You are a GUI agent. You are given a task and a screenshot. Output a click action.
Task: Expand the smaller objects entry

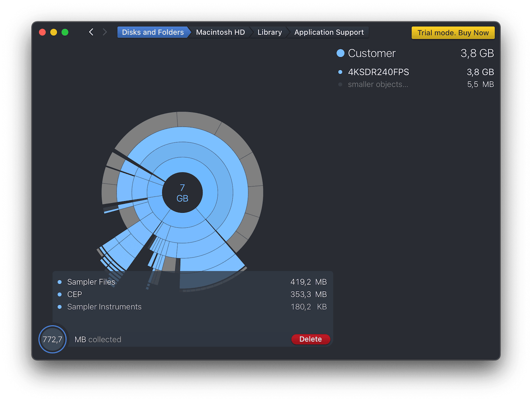click(x=378, y=85)
